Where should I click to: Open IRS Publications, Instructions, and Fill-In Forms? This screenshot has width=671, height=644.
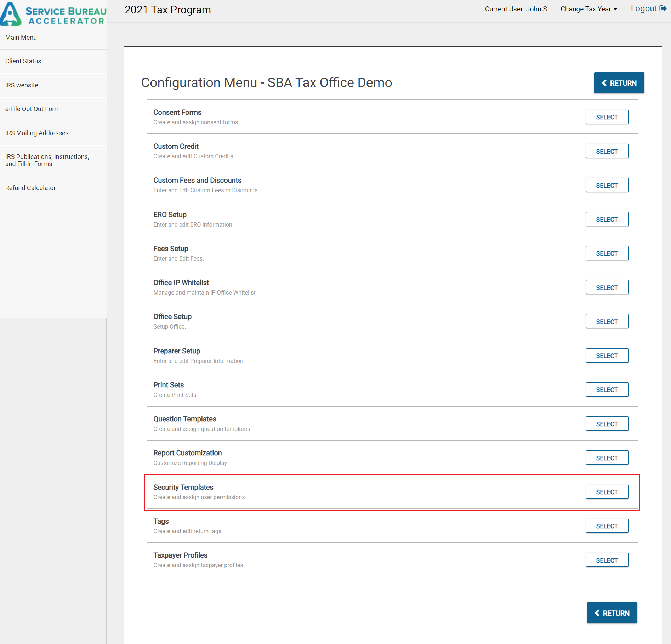click(47, 160)
